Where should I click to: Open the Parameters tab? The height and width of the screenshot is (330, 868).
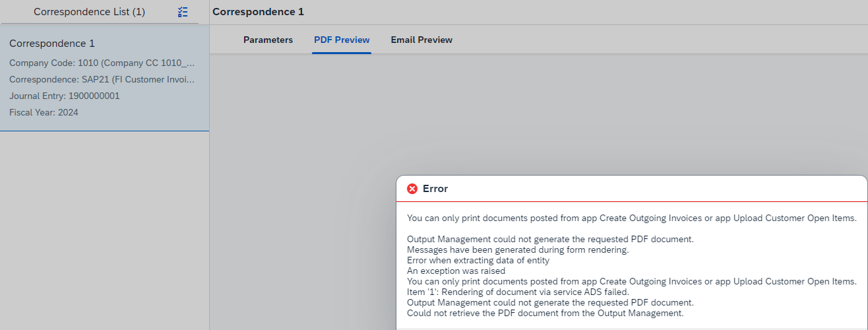(x=268, y=40)
